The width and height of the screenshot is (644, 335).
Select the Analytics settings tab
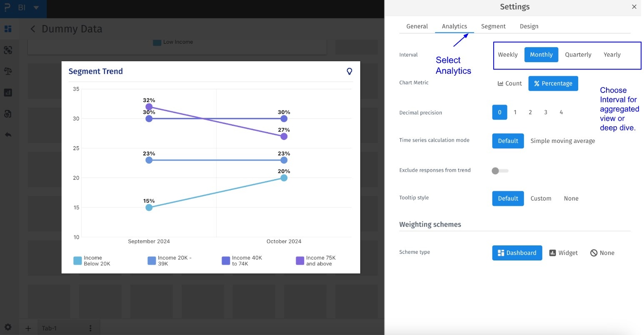pyautogui.click(x=454, y=26)
